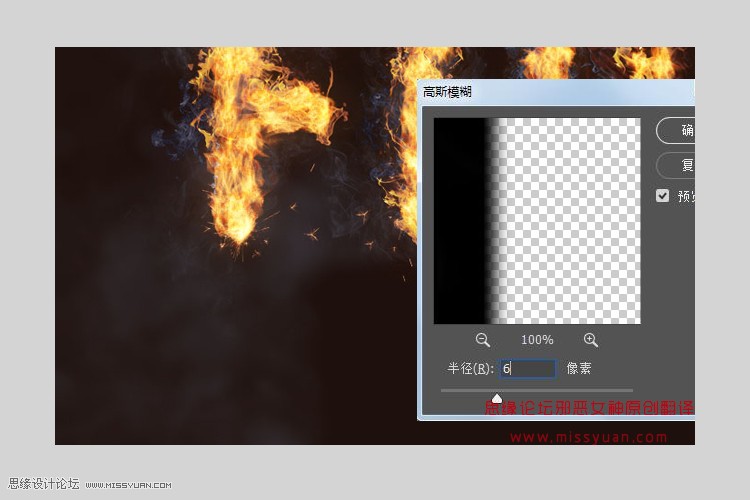The width and height of the screenshot is (750, 500).
Task: Click the 100% zoom level text
Action: 537,340
